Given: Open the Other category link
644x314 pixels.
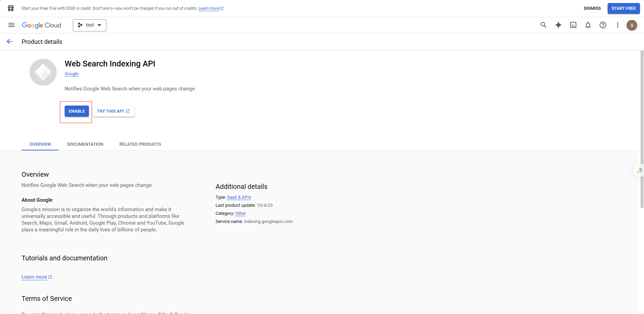Looking at the screenshot, I should tap(240, 213).
